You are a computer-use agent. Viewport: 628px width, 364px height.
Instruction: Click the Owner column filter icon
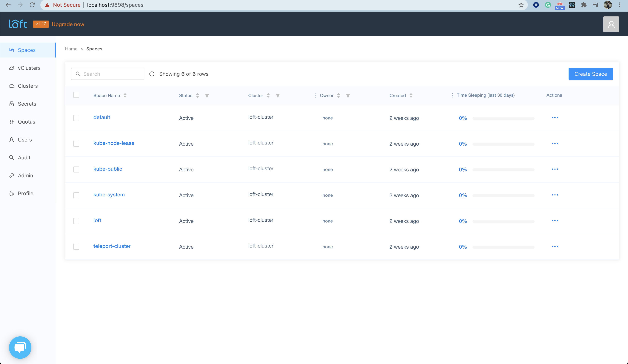348,95
